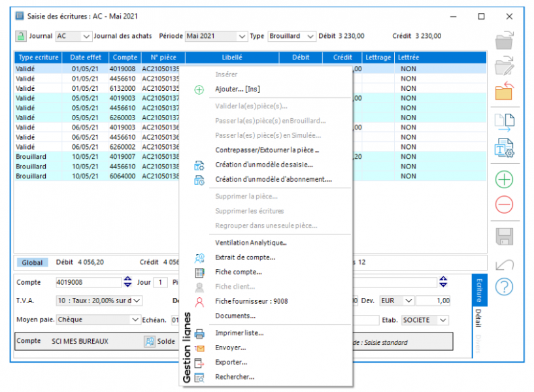Click the folder with pencil edit icon

pos(504,66)
